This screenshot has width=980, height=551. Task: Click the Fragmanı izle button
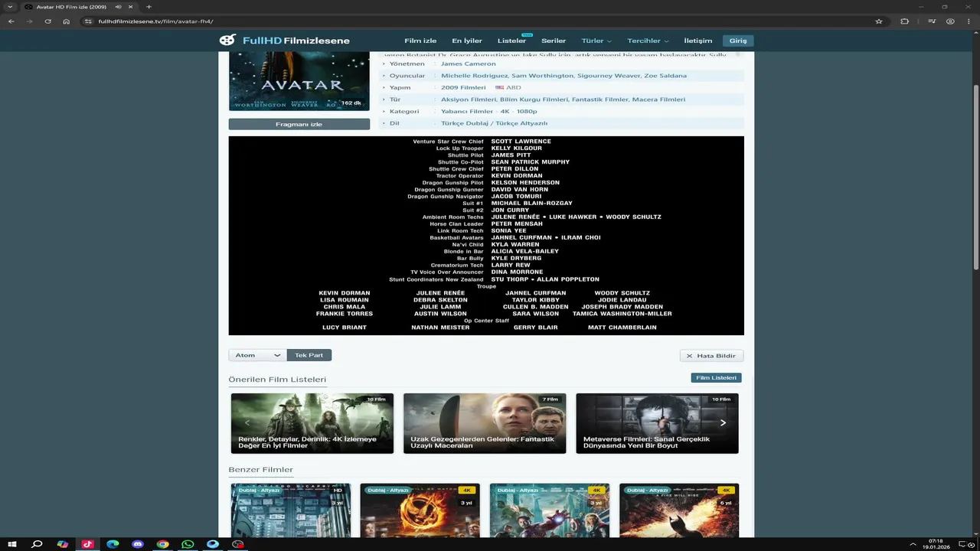[x=299, y=124]
